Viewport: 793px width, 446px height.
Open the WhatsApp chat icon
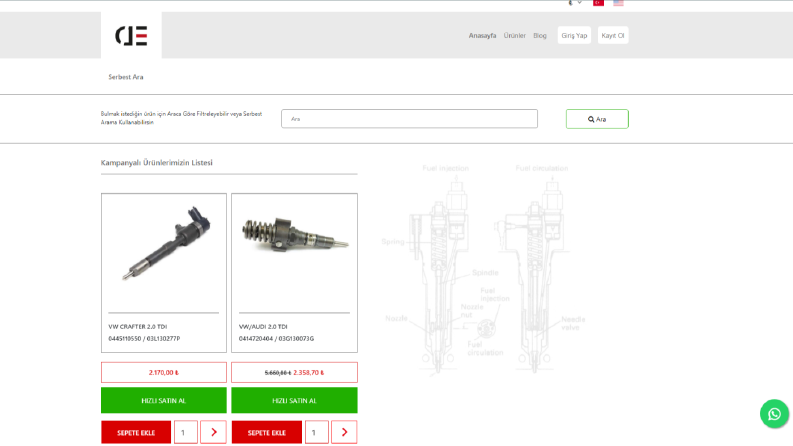tap(774, 414)
